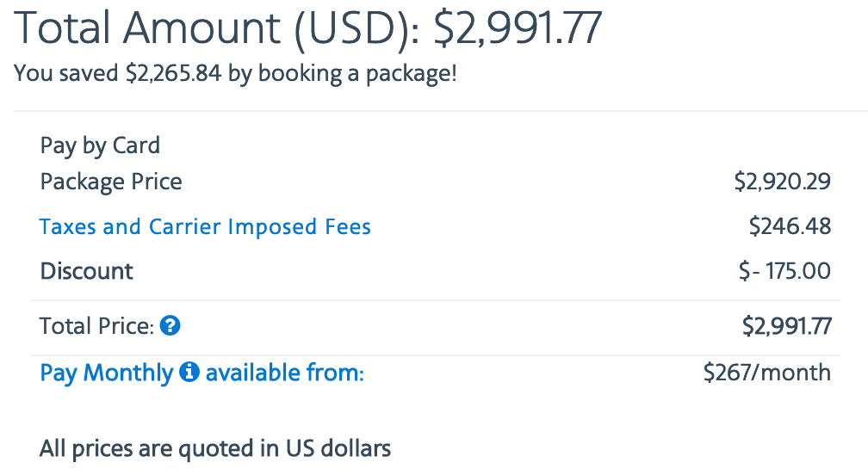Viewport: 868px width, 475px height.
Task: Select the Pay by Card label
Action: point(100,145)
